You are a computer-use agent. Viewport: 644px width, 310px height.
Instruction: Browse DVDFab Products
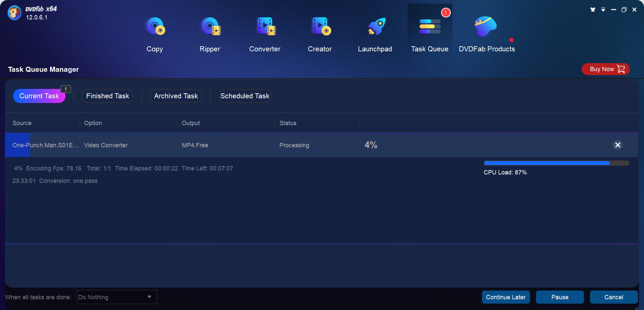(x=485, y=34)
